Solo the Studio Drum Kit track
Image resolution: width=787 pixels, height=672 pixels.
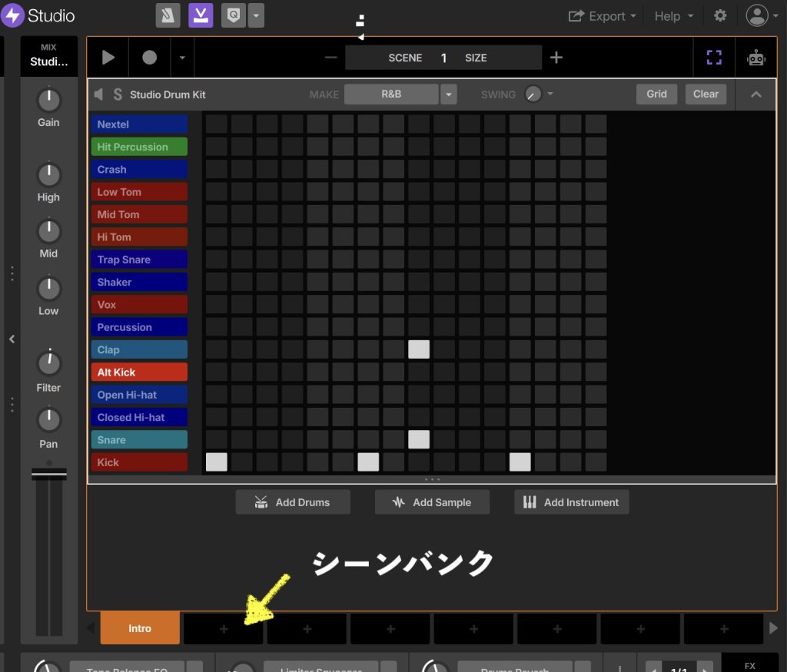pos(118,94)
